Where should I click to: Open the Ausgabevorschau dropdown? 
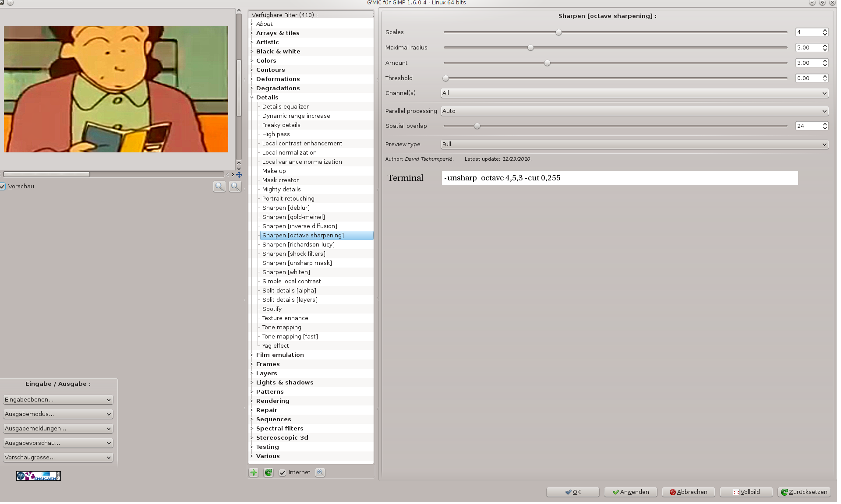point(58,443)
